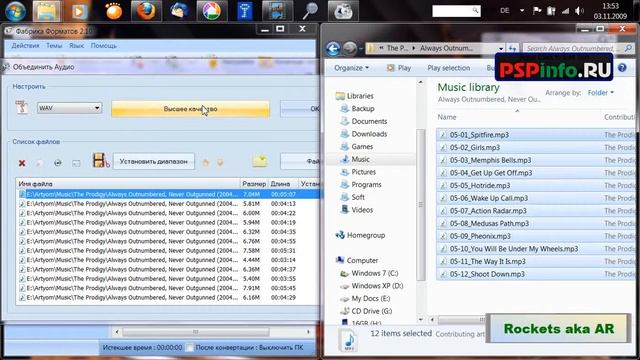Screen dimensions: 640x360
Task: Click the play preview icon in file toolbar
Action: point(58,163)
